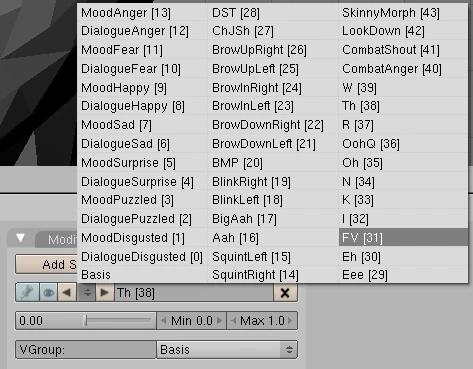The height and width of the screenshot is (369, 473).
Task: Select SkinnyMorph [43] shape key
Action: coord(403,13)
